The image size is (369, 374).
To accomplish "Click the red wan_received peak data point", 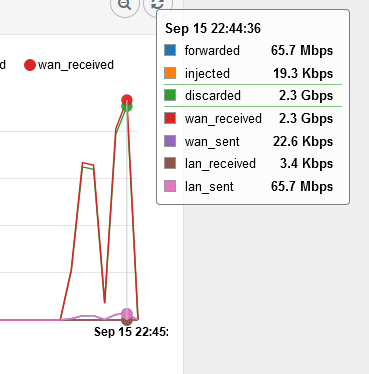I will [x=127, y=100].
